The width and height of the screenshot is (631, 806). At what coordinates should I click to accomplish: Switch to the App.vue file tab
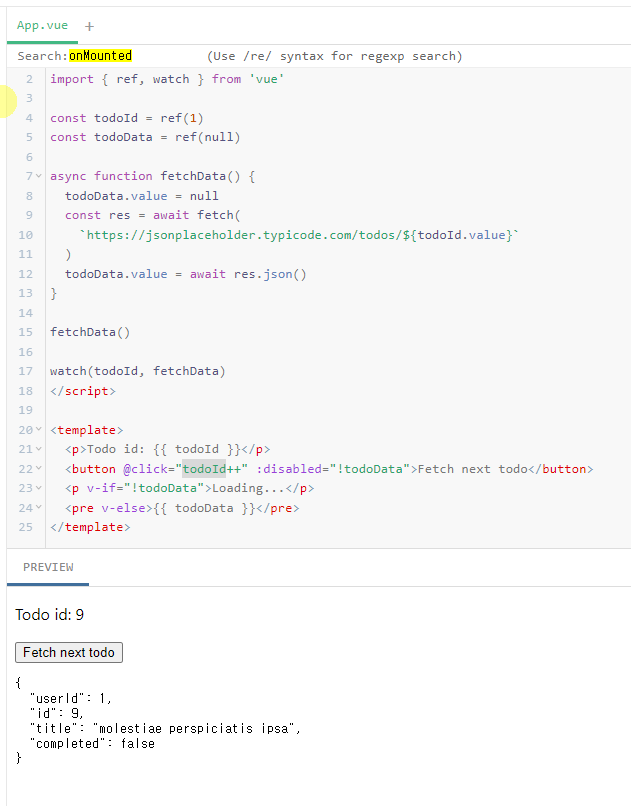(x=42, y=26)
